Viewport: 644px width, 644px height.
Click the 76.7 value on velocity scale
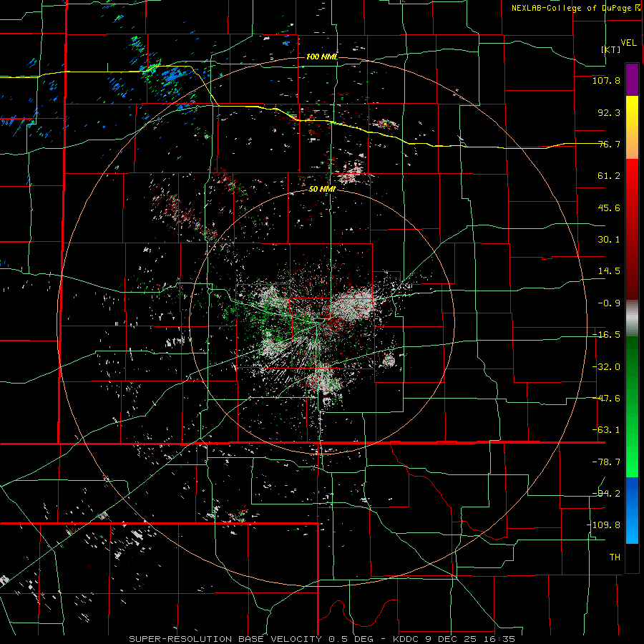pyautogui.click(x=609, y=144)
